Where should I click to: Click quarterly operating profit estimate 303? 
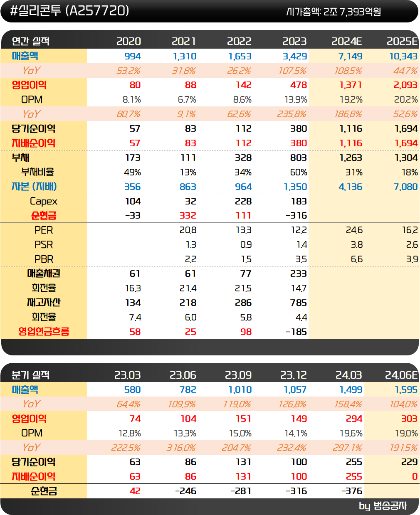click(409, 419)
